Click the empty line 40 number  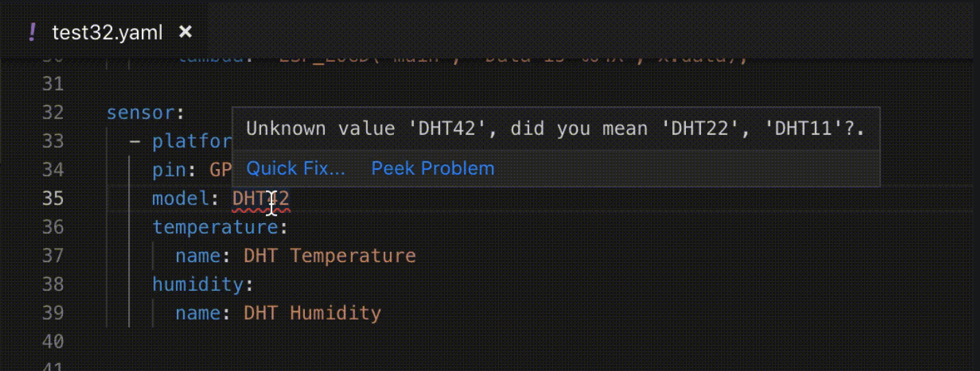52,342
